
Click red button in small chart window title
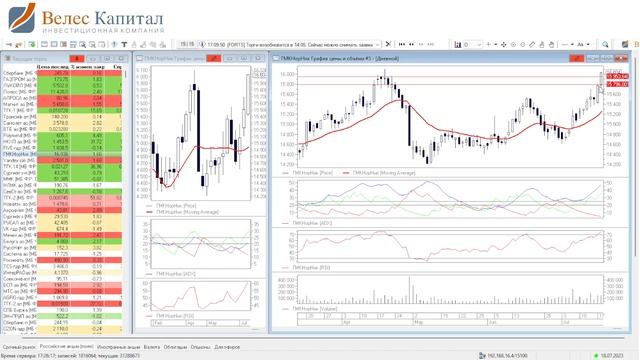click(213, 58)
